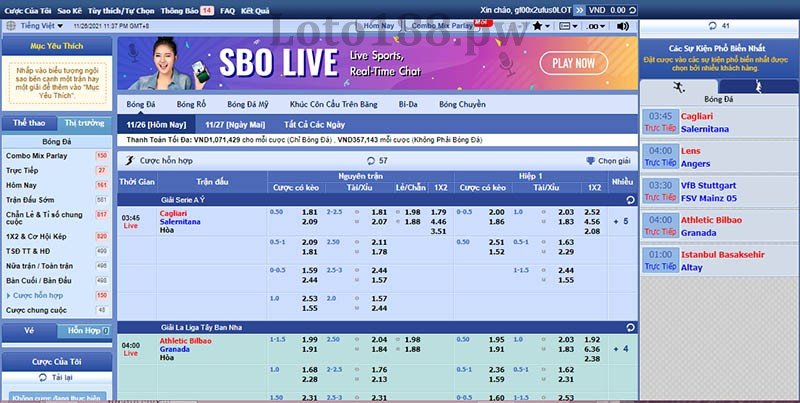Click the football player icon tab in right panel
Screen dimensions: 800x403
tap(679, 85)
